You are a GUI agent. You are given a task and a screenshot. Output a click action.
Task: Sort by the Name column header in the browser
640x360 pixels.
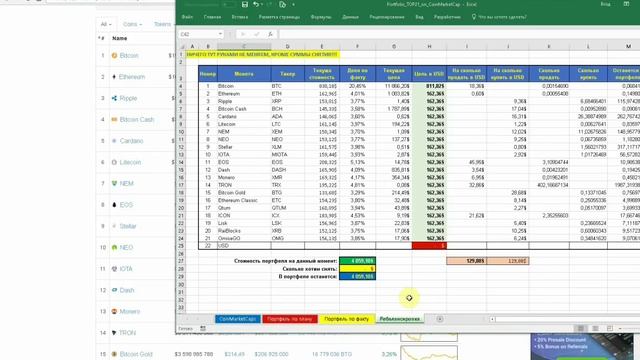[120, 38]
